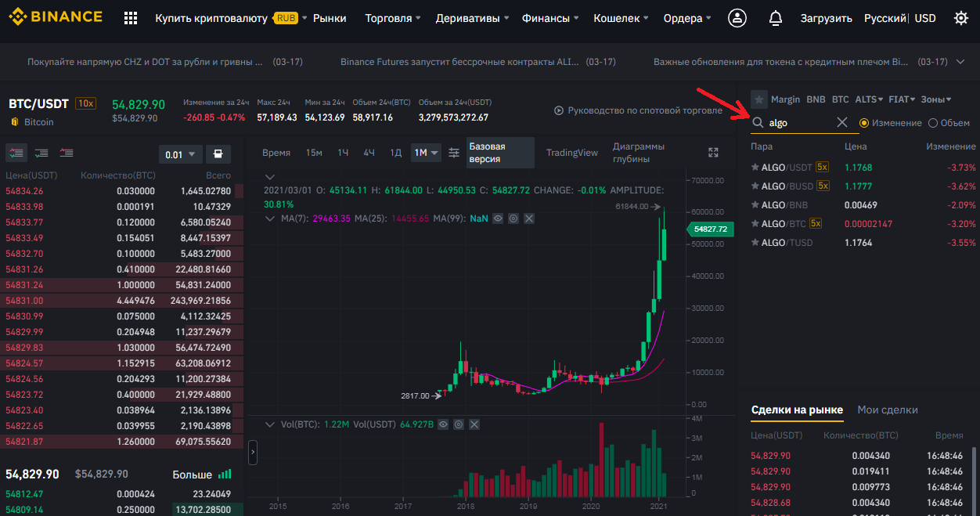
Task: Remove the Vol indicator
Action: pos(474,424)
